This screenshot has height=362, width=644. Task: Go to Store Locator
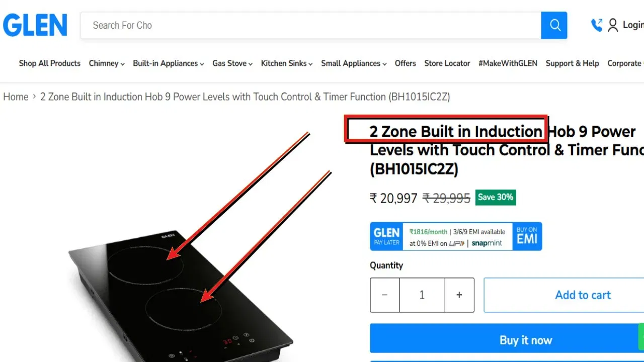pyautogui.click(x=447, y=63)
